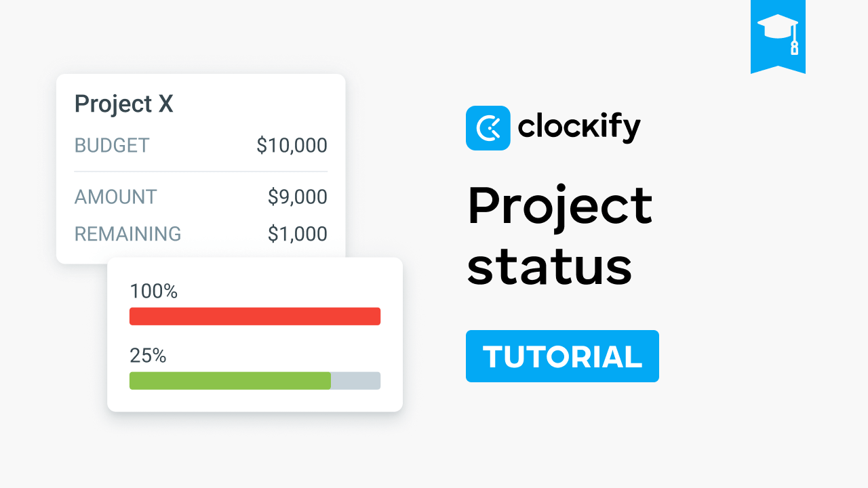Select the Project X card title
Image resolution: width=868 pixels, height=488 pixels.
click(x=123, y=104)
